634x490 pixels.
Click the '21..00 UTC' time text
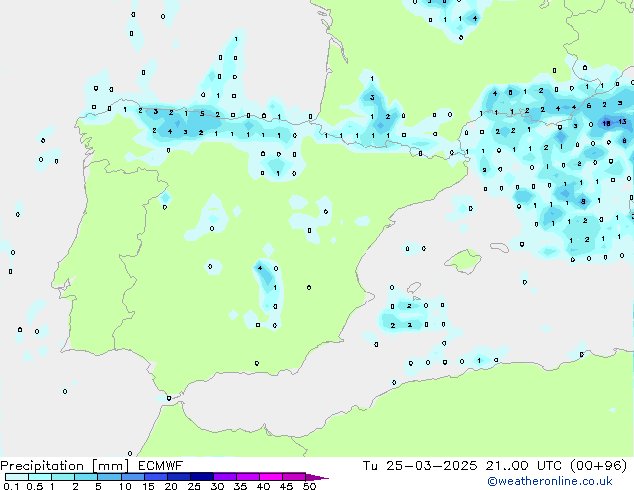524,466
